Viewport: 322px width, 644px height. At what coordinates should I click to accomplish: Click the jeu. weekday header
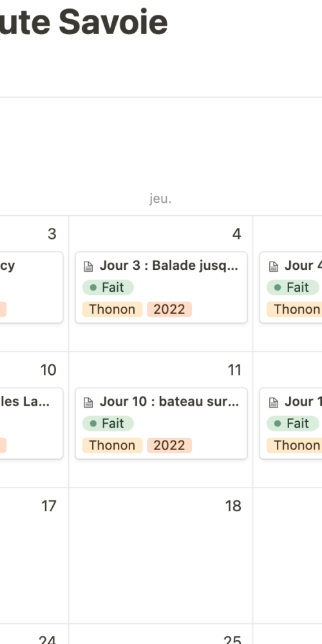[160, 199]
